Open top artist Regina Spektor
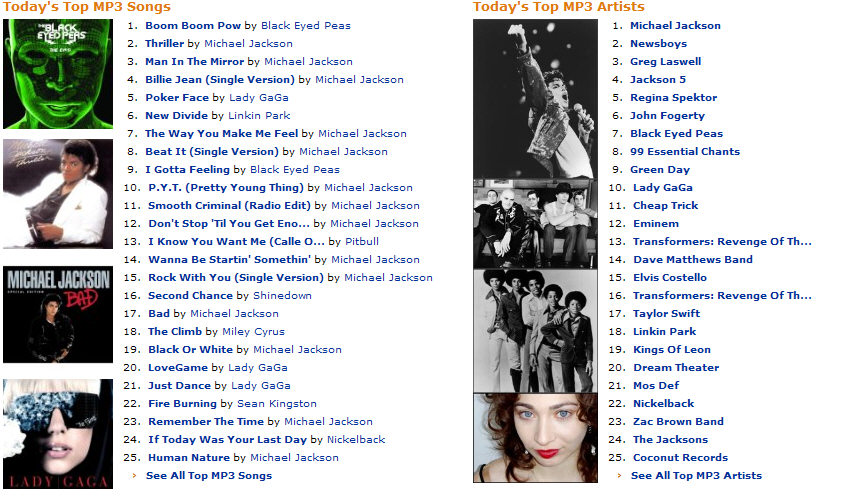Screen dimensions: 856x504 (x=674, y=98)
